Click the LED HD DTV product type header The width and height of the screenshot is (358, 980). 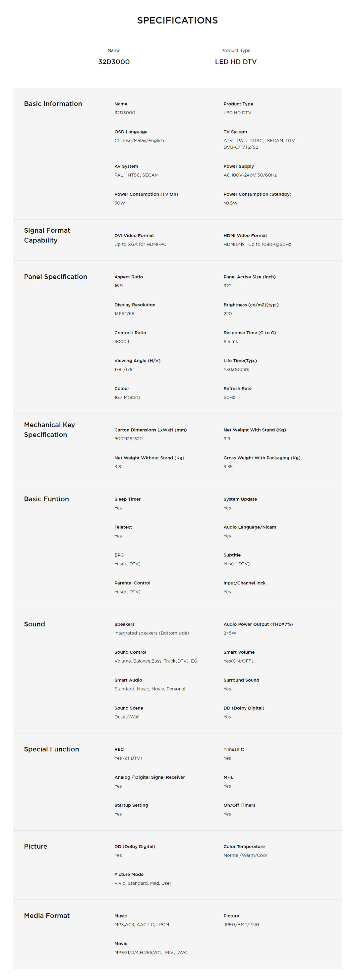point(235,62)
